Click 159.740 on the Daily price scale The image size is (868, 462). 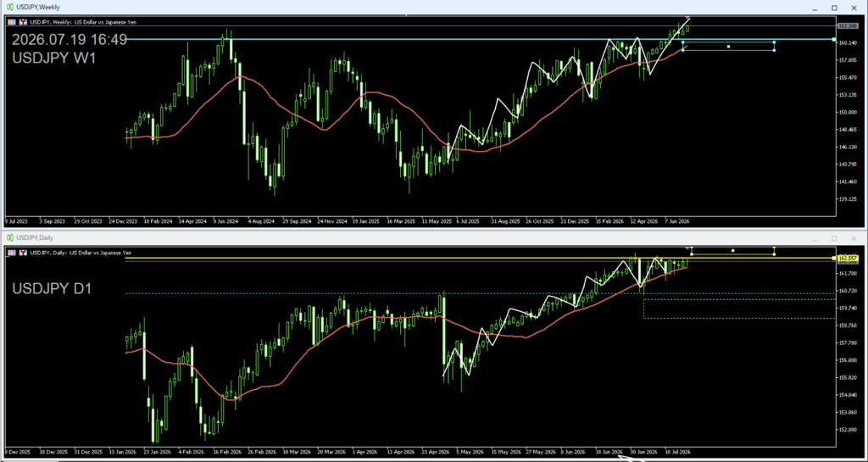tap(848, 309)
